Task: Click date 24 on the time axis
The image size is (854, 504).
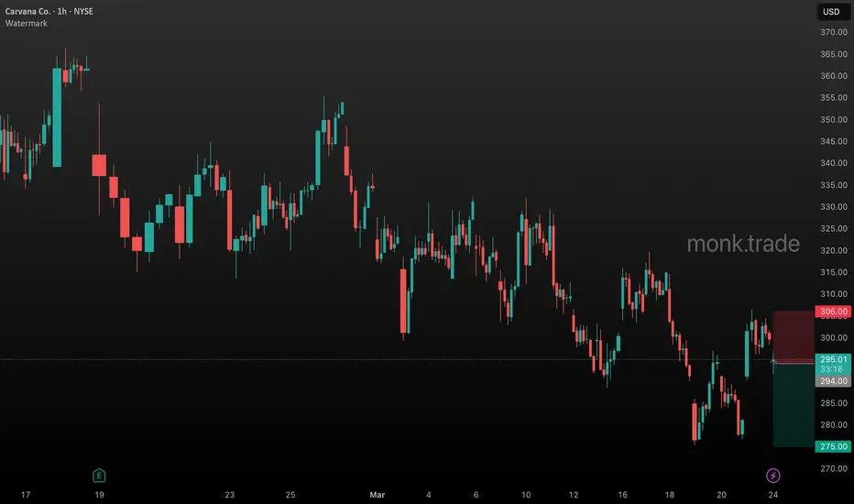Action: tap(772, 495)
